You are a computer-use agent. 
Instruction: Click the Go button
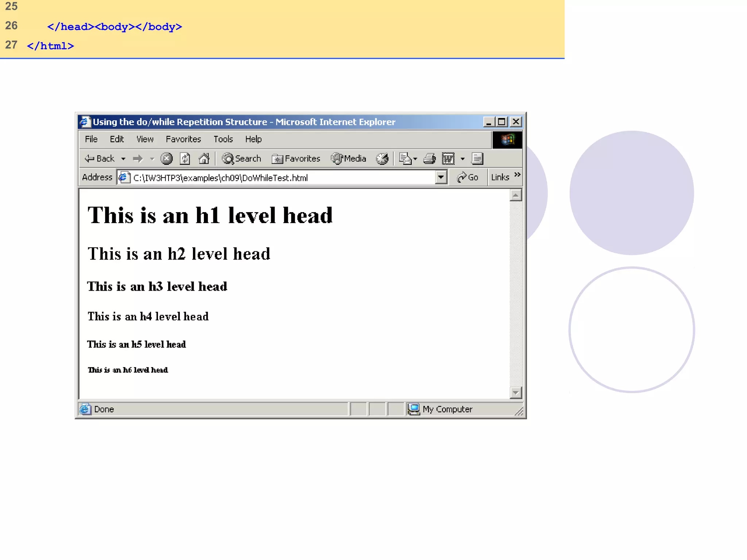pyautogui.click(x=468, y=178)
